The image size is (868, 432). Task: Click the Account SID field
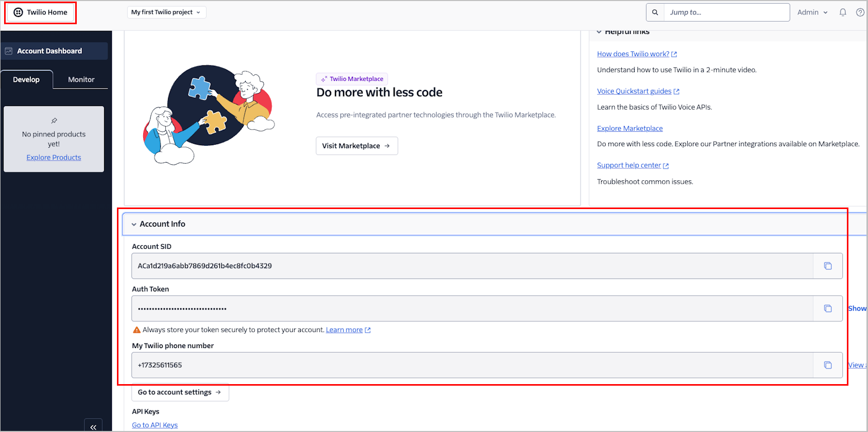coord(472,266)
